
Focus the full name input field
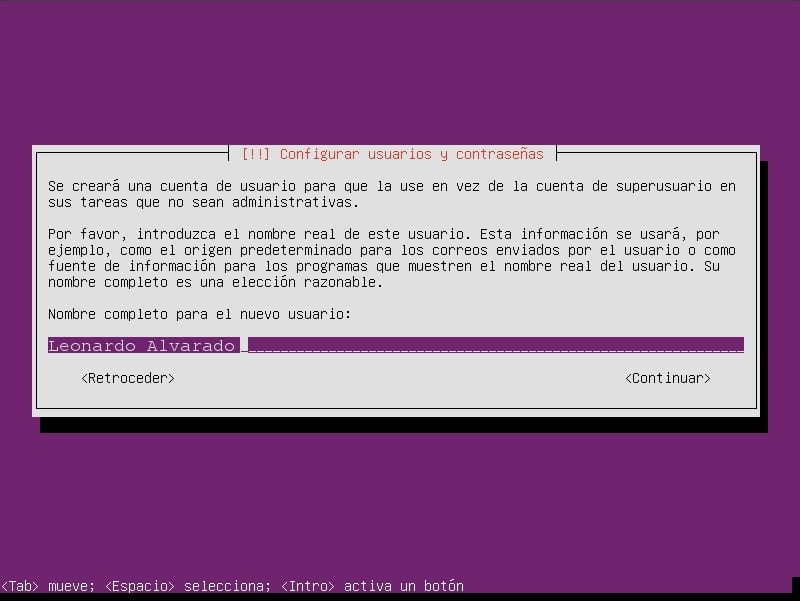(x=396, y=345)
